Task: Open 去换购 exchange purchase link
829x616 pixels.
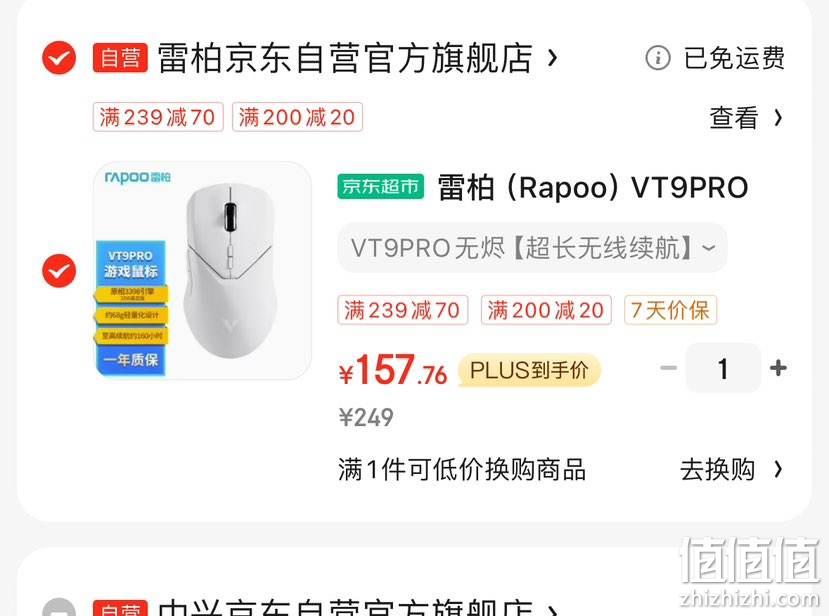Action: (731, 470)
